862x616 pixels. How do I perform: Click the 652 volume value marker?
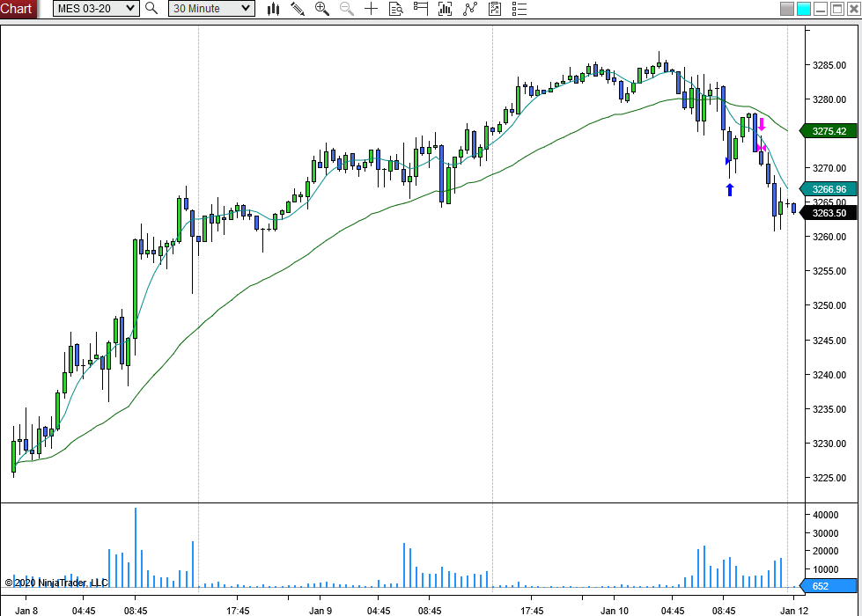click(x=829, y=586)
